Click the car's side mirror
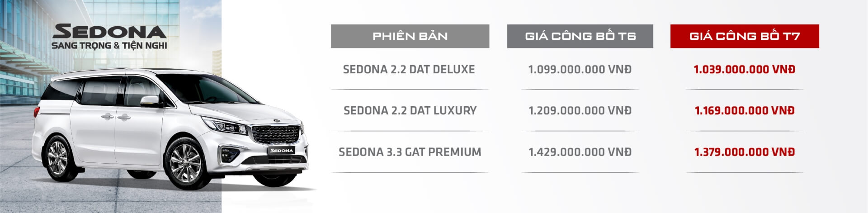Image resolution: width=868 pixels, height=213 pixels. click(x=150, y=100)
